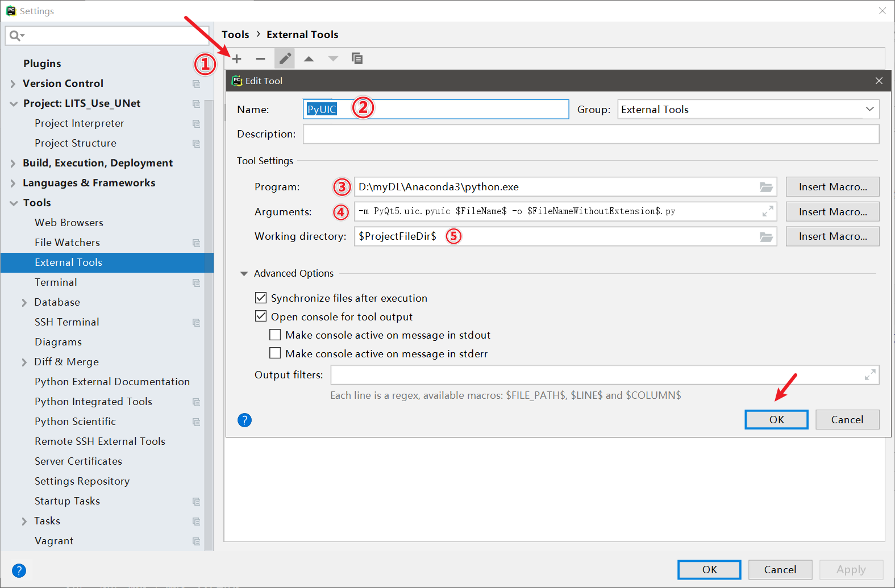Click the Tools breadcrumb link

pyautogui.click(x=235, y=35)
